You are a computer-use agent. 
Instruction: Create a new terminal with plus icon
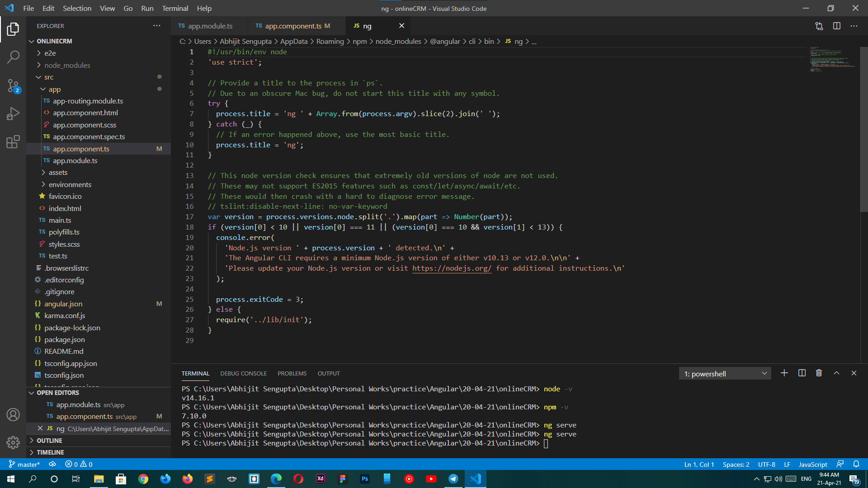784,373
